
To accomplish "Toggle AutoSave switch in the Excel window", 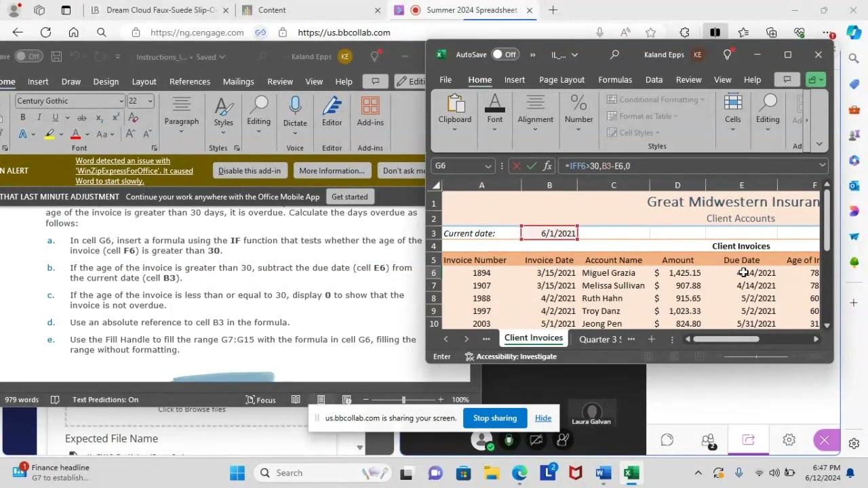I will (x=505, y=54).
